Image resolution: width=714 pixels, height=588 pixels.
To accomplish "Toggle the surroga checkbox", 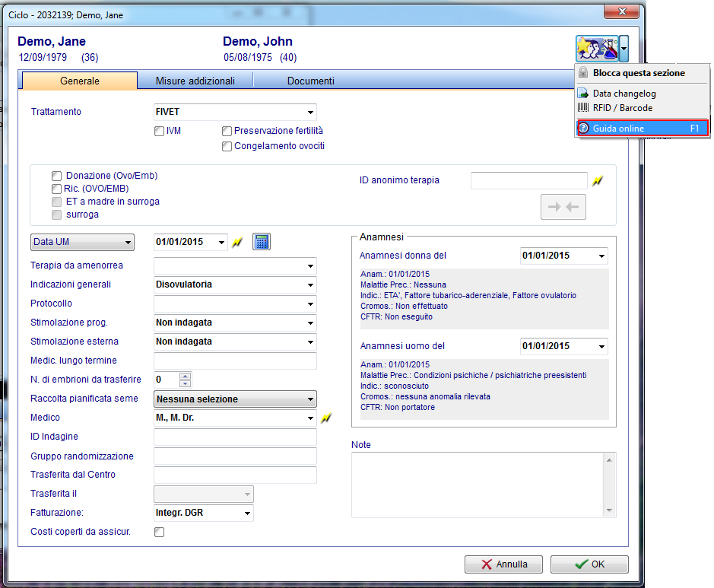I will (x=56, y=215).
